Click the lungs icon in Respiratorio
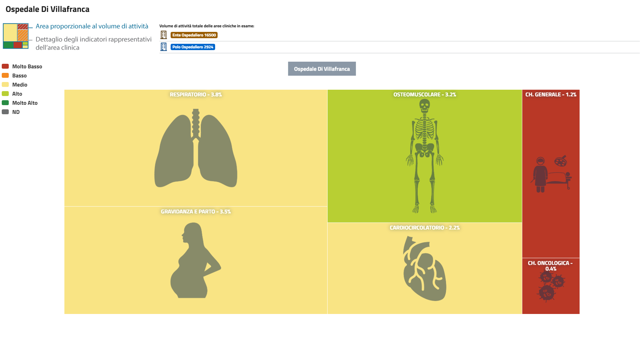 (x=196, y=149)
